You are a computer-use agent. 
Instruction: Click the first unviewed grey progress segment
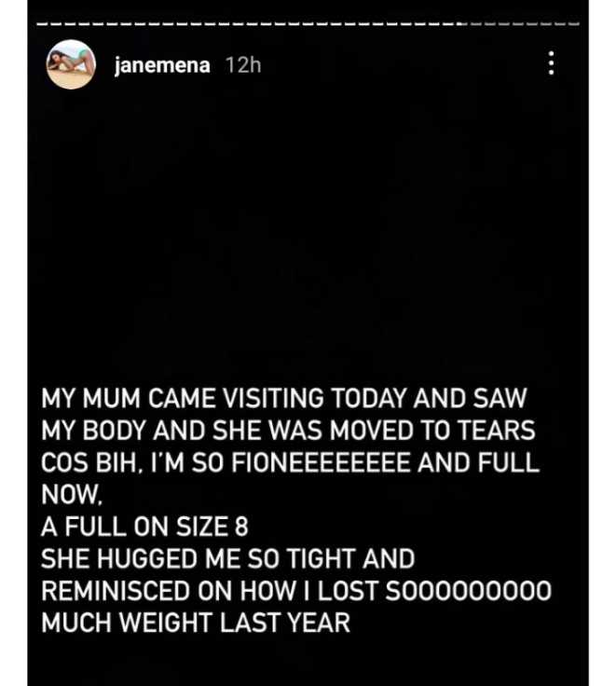pos(476,23)
